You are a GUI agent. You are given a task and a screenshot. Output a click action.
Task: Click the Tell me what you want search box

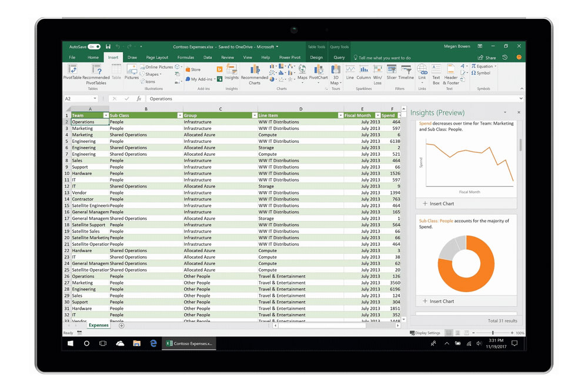(382, 58)
